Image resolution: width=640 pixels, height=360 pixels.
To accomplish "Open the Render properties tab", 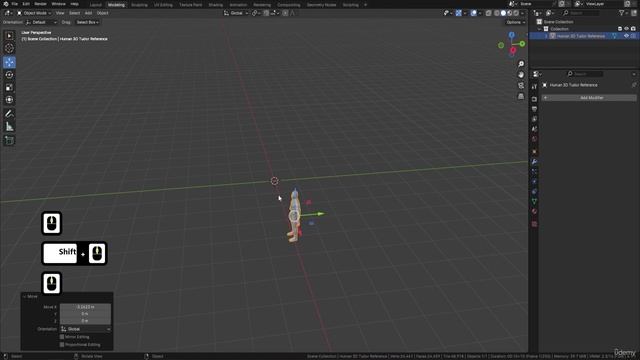I will (534, 99).
